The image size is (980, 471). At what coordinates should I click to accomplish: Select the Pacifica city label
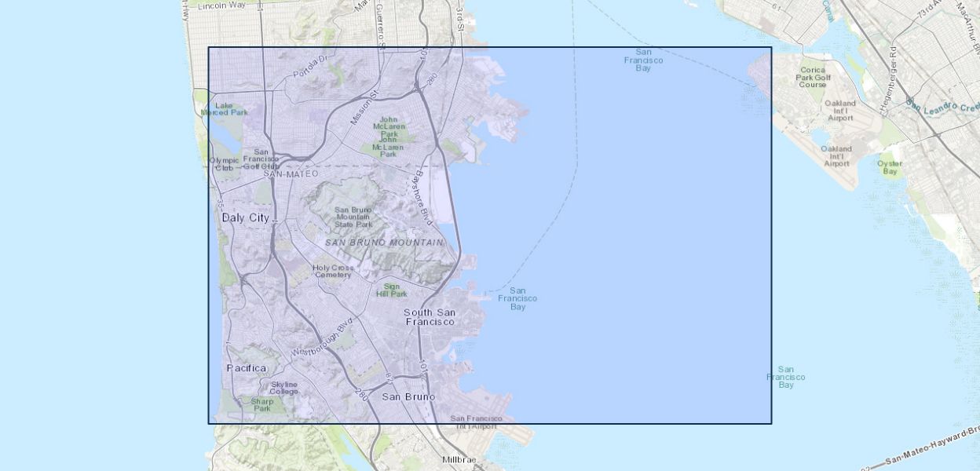pyautogui.click(x=246, y=368)
